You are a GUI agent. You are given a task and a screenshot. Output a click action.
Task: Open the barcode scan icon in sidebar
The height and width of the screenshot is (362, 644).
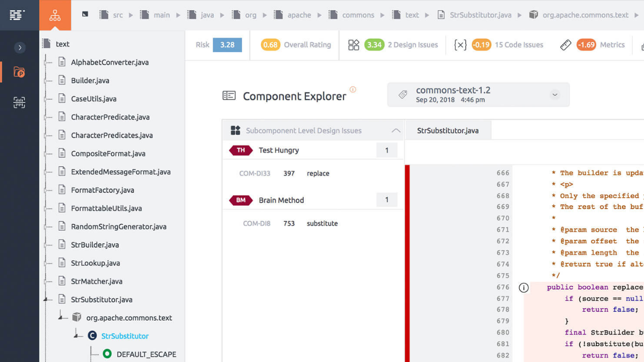point(19,103)
